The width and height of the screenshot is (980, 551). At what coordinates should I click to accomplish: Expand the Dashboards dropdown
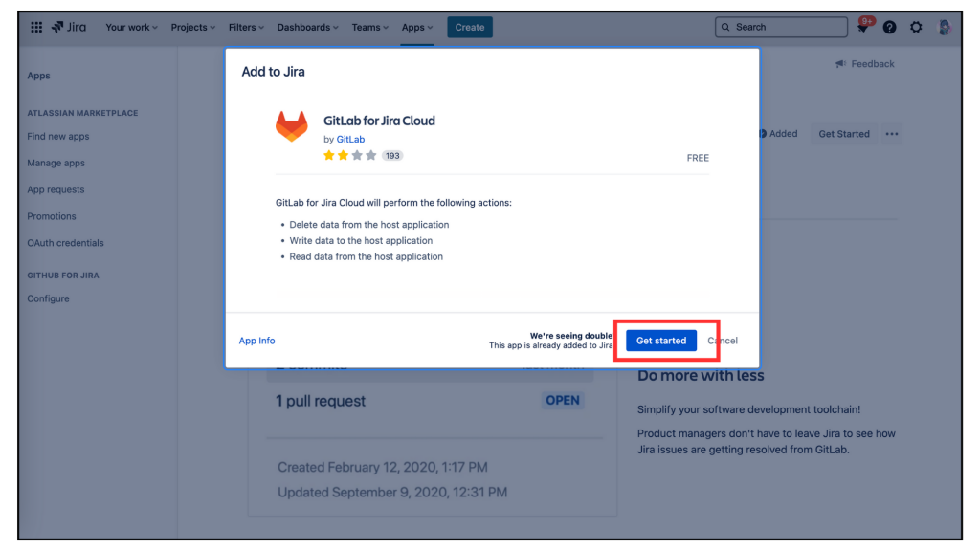coord(307,27)
